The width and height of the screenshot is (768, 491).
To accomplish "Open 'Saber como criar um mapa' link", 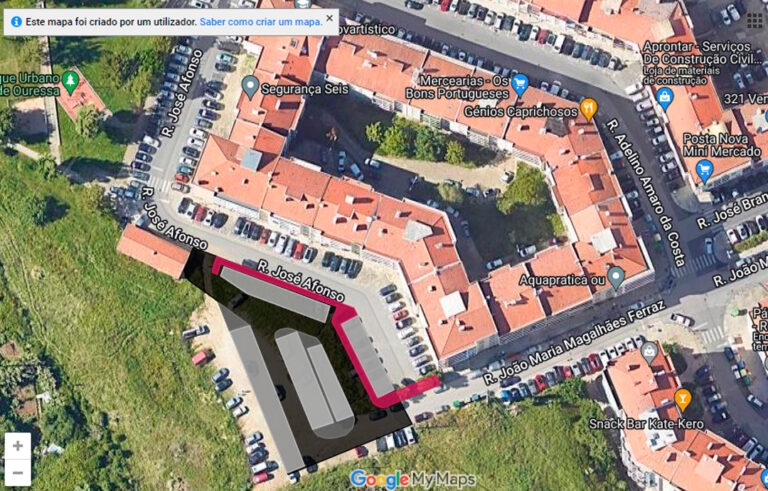I will [x=261, y=22].
